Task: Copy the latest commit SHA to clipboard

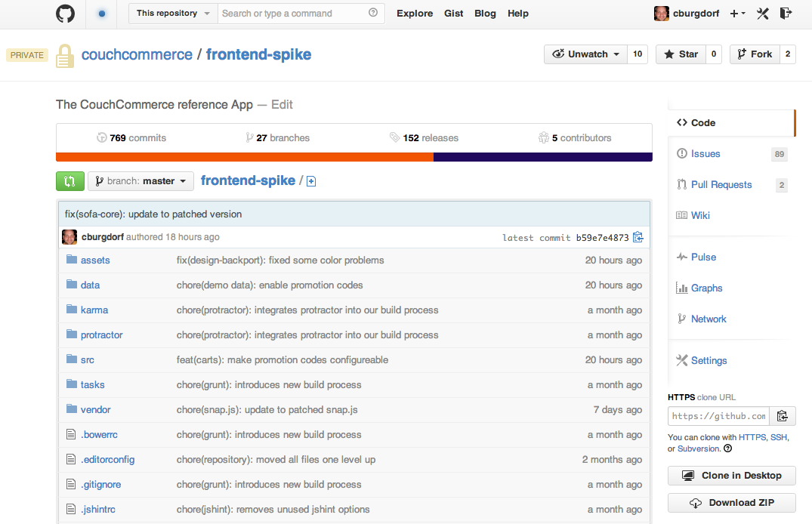Action: (x=638, y=237)
